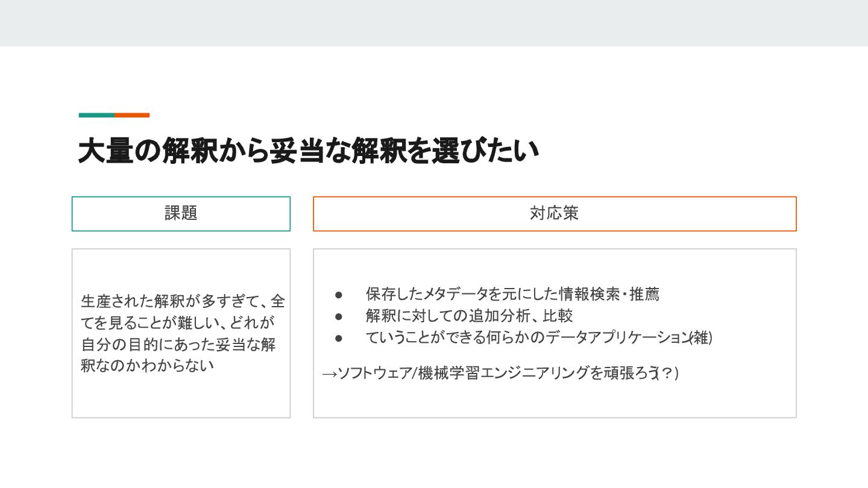Image resolution: width=868 pixels, height=488 pixels.
Task: Click the （雑） text at bullet end
Action: pyautogui.click(x=701, y=338)
